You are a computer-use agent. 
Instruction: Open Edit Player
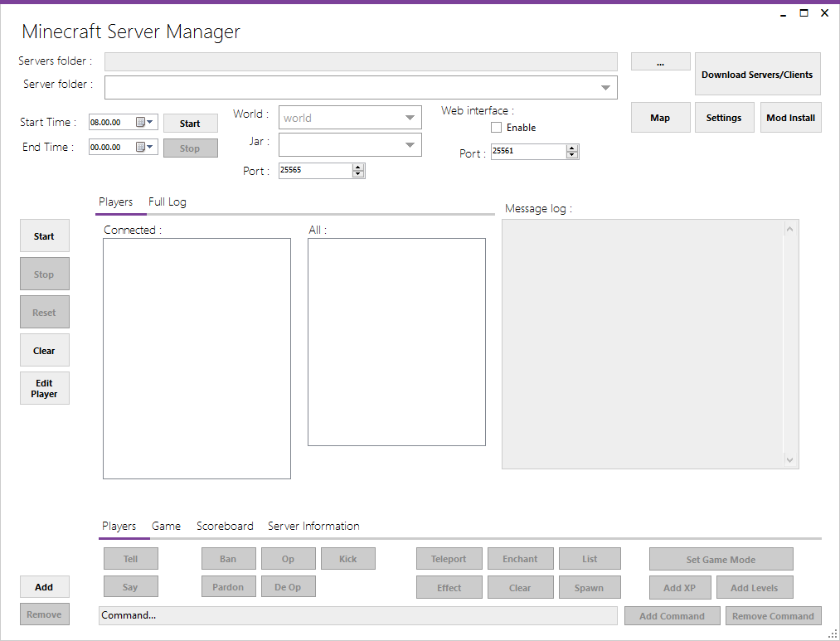click(45, 388)
